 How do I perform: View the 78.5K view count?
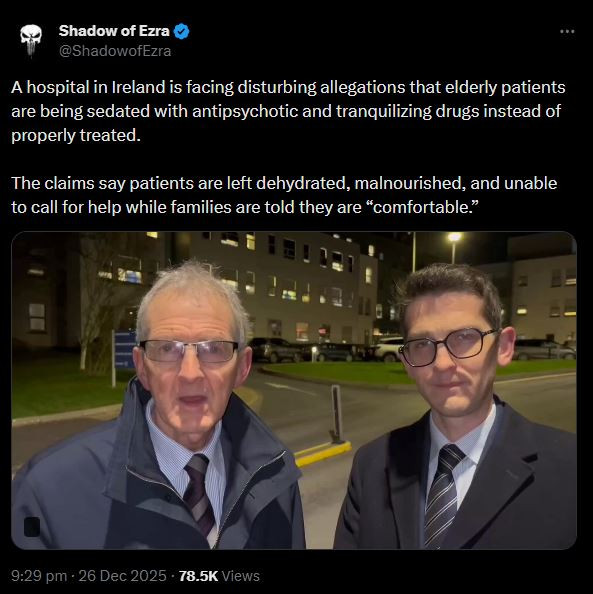198,576
